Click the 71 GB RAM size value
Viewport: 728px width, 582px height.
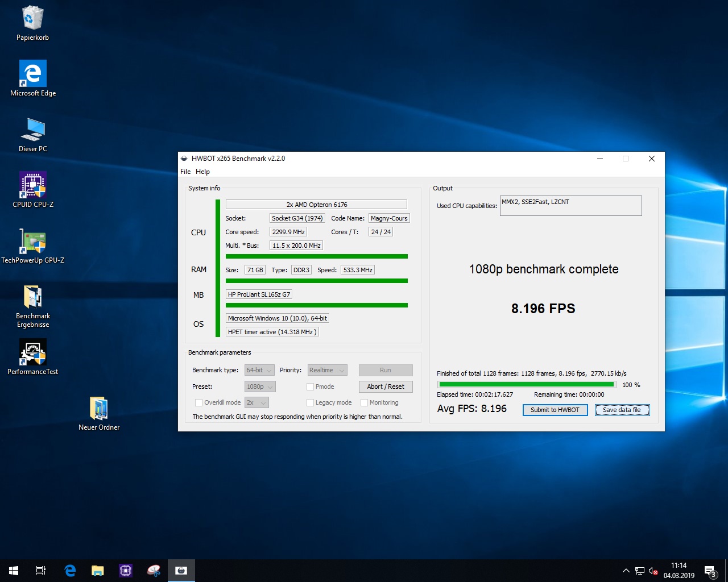point(255,270)
